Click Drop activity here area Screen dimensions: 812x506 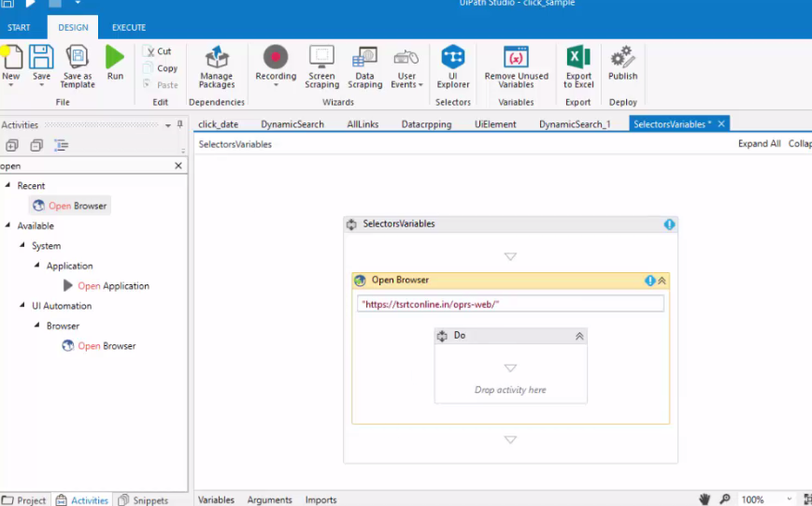(510, 390)
